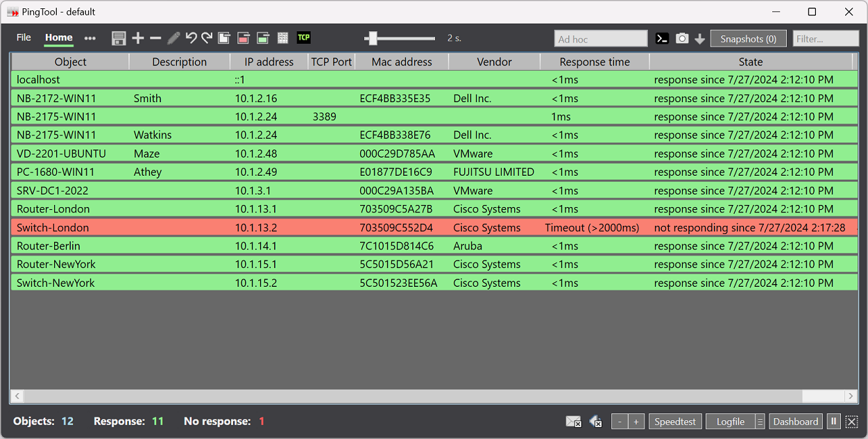Image resolution: width=868 pixels, height=439 pixels.
Task: Open the Dashboard button
Action: (x=795, y=422)
